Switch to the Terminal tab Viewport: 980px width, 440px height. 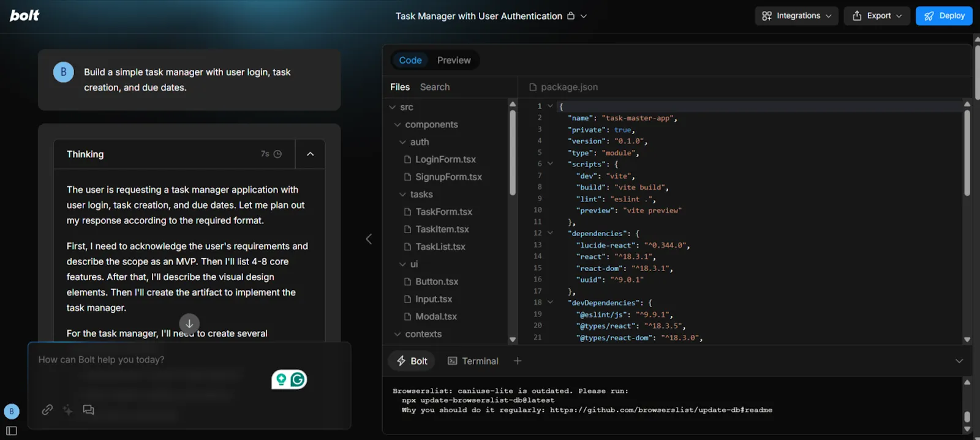pyautogui.click(x=473, y=361)
